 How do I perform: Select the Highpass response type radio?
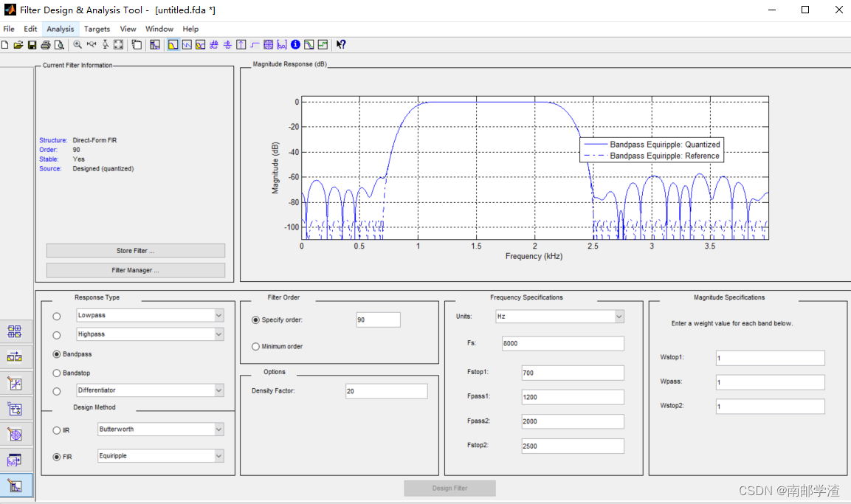coord(56,335)
